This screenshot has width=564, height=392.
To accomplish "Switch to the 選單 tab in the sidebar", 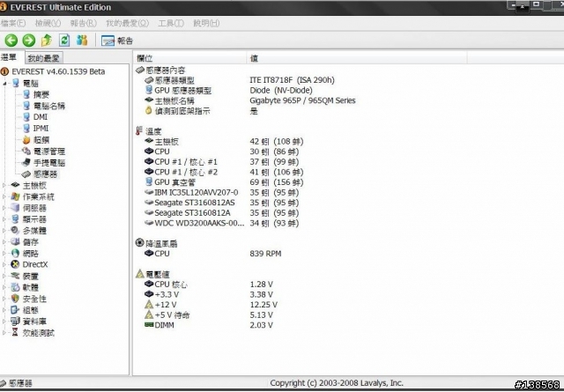I will pos(9,57).
